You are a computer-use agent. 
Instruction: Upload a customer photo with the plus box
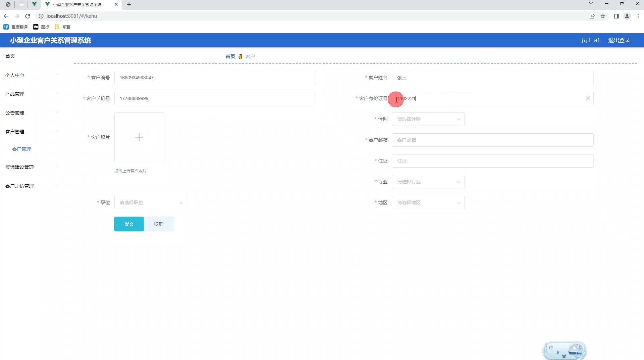point(139,137)
